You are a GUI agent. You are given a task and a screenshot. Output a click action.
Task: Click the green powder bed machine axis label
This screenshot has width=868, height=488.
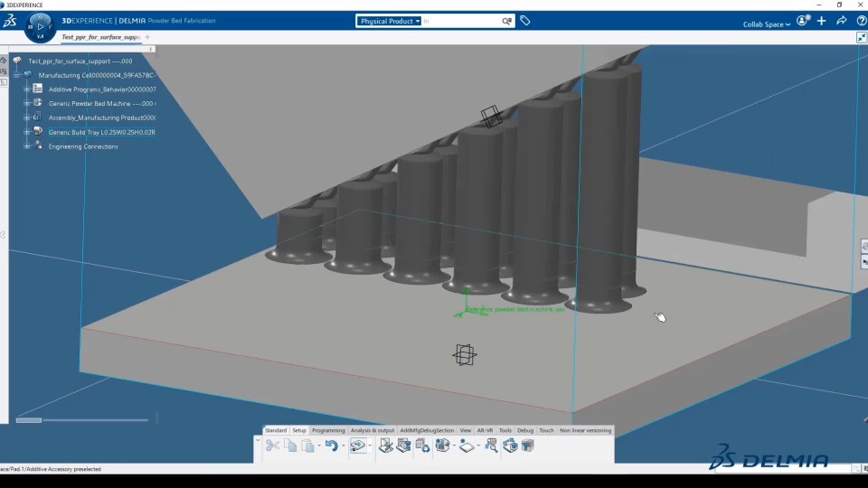coord(514,309)
